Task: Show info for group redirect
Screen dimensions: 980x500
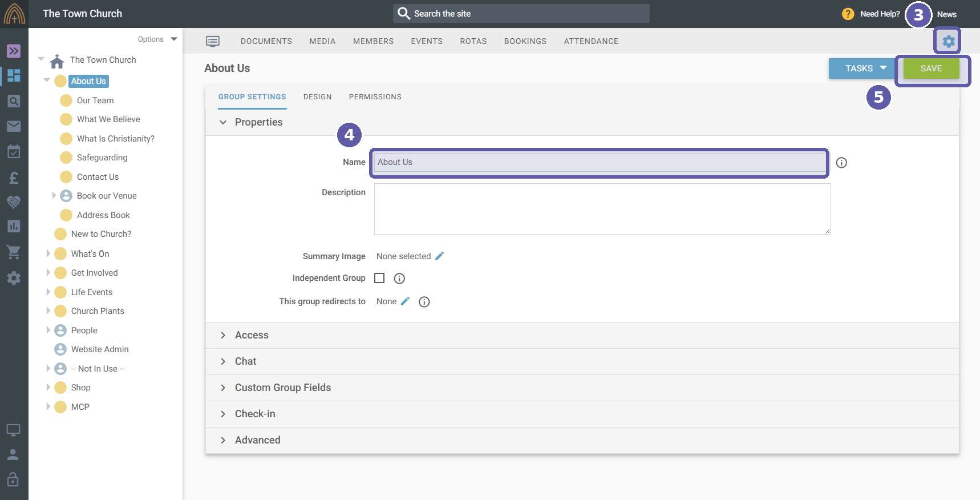Action: 424,302
